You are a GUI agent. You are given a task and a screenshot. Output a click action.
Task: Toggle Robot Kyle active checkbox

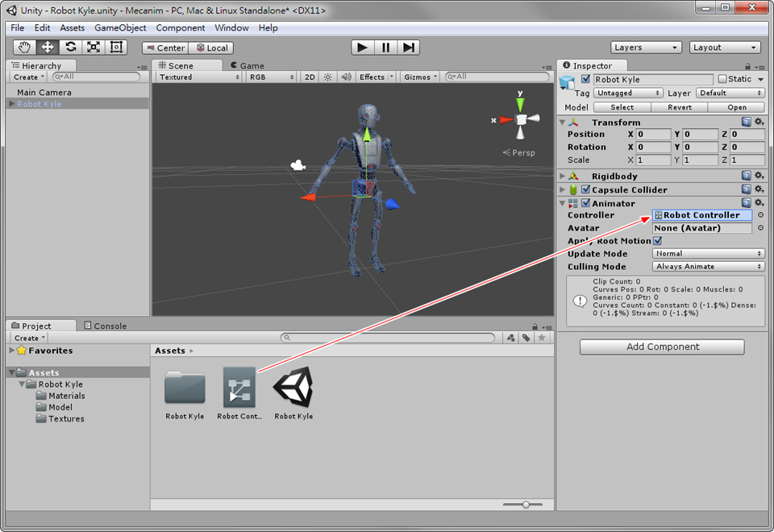[586, 79]
